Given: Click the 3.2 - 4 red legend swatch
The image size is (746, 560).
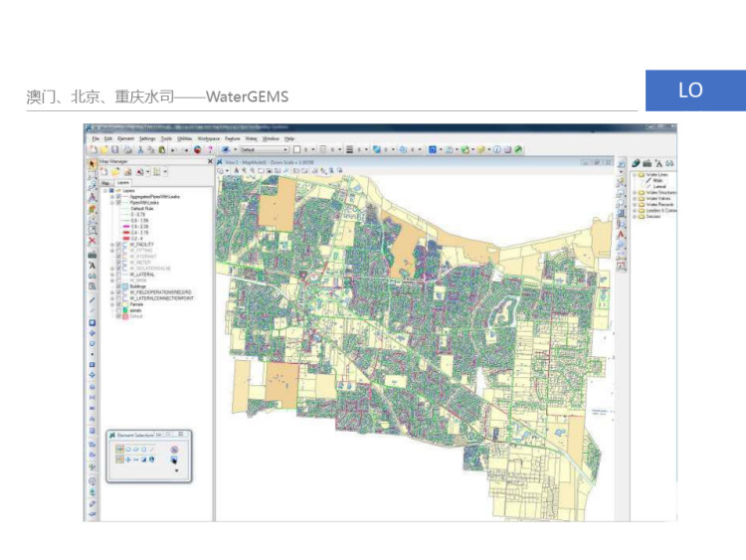Looking at the screenshot, I should [126, 239].
